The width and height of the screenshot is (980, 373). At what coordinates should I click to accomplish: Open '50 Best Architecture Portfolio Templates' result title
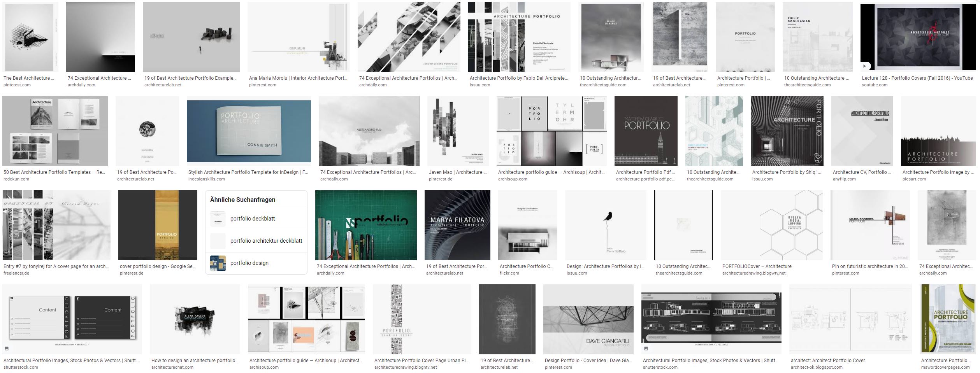pyautogui.click(x=54, y=172)
